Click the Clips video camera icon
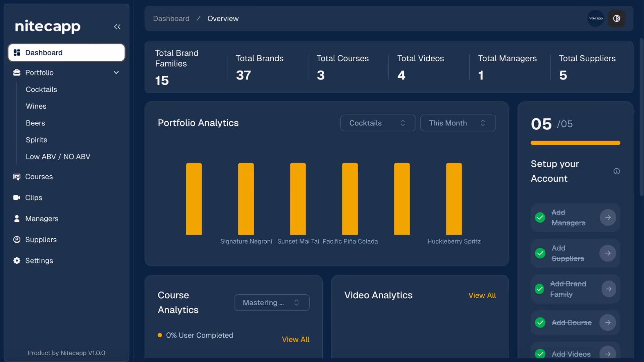This screenshot has height=362, width=644. pyautogui.click(x=16, y=197)
